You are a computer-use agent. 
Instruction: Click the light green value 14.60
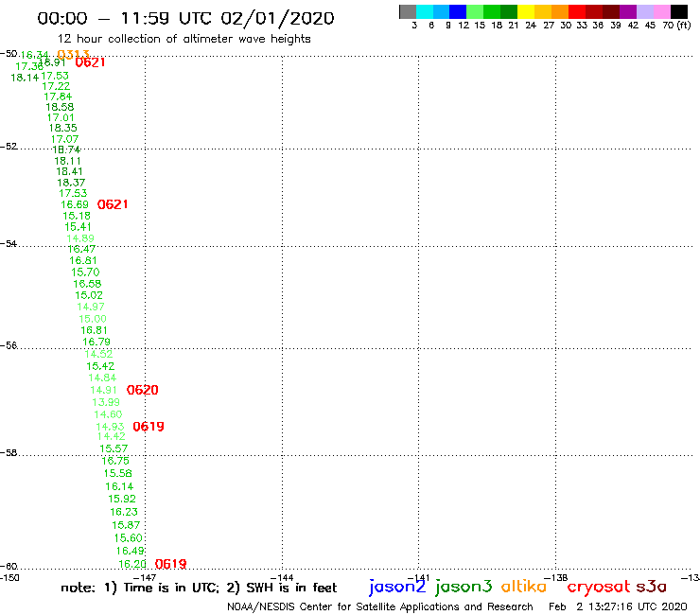point(108,415)
